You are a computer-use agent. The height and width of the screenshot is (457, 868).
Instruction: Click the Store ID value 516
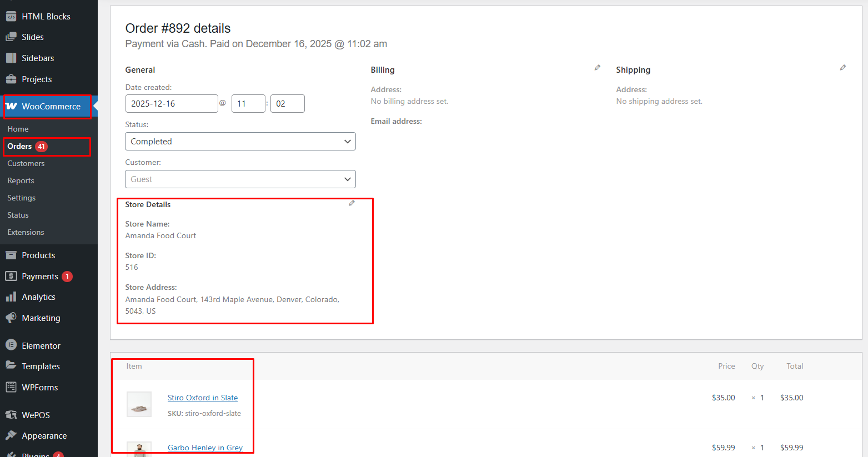(x=132, y=267)
